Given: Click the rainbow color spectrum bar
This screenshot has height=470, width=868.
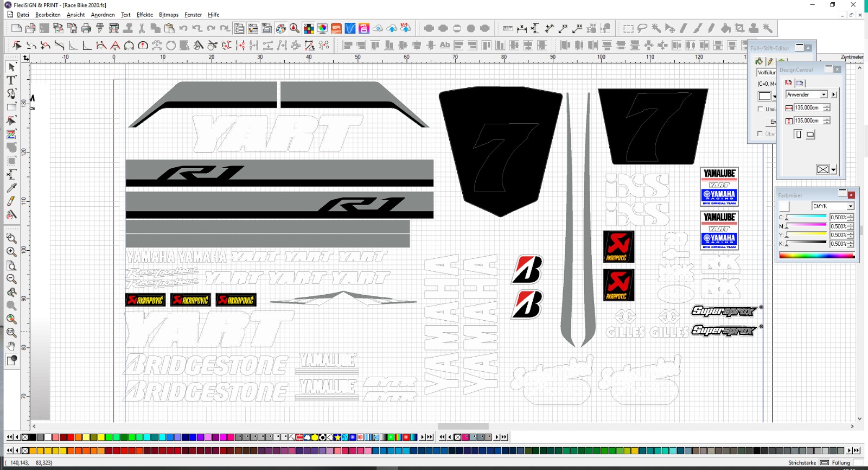Looking at the screenshot, I should (x=816, y=255).
